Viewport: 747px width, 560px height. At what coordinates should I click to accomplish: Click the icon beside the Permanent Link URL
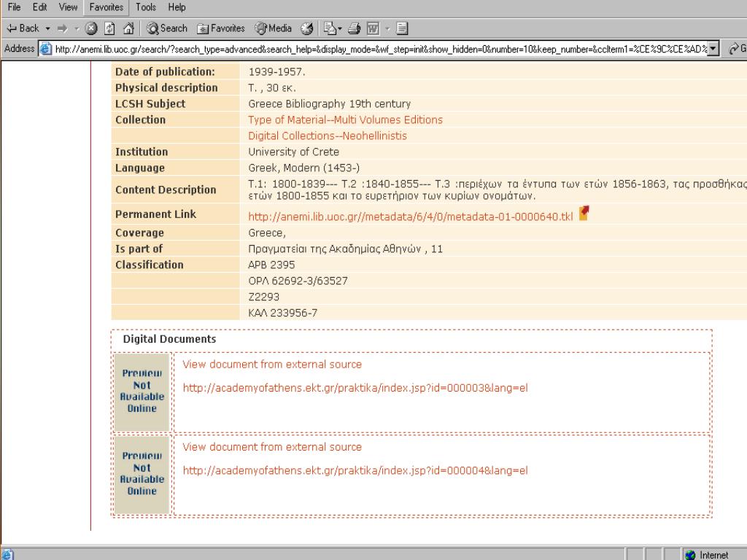pos(584,213)
